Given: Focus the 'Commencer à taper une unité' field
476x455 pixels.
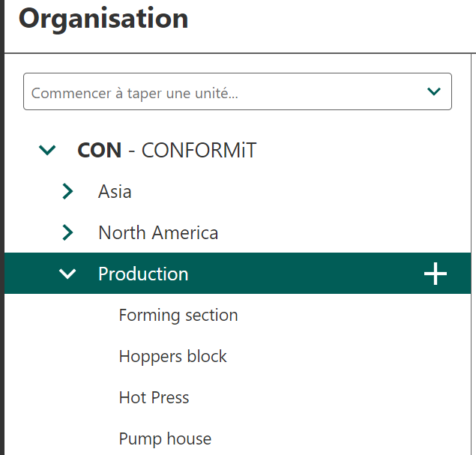Looking at the screenshot, I should pos(238,91).
